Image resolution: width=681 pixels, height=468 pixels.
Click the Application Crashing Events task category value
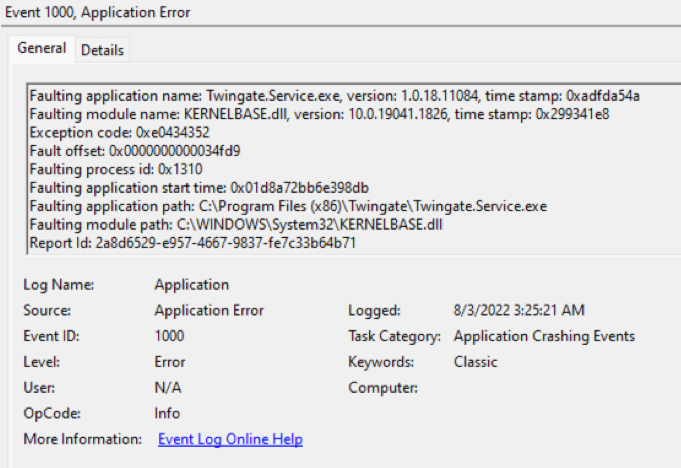(544, 336)
